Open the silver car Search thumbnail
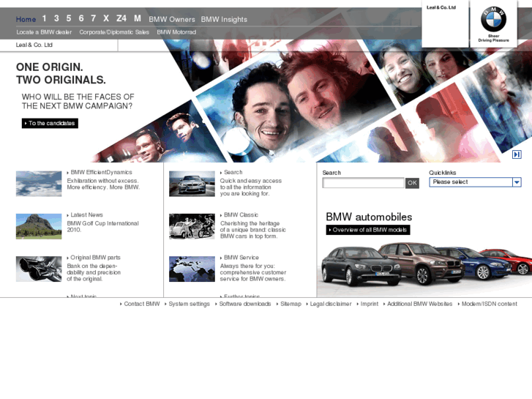Screen dimensions: 532x399 point(192,184)
